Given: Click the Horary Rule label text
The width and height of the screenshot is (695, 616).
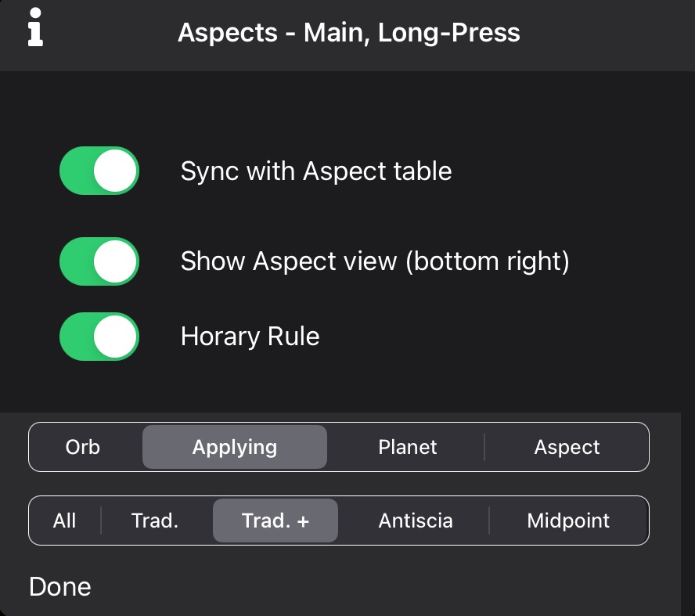Looking at the screenshot, I should click(x=249, y=336).
